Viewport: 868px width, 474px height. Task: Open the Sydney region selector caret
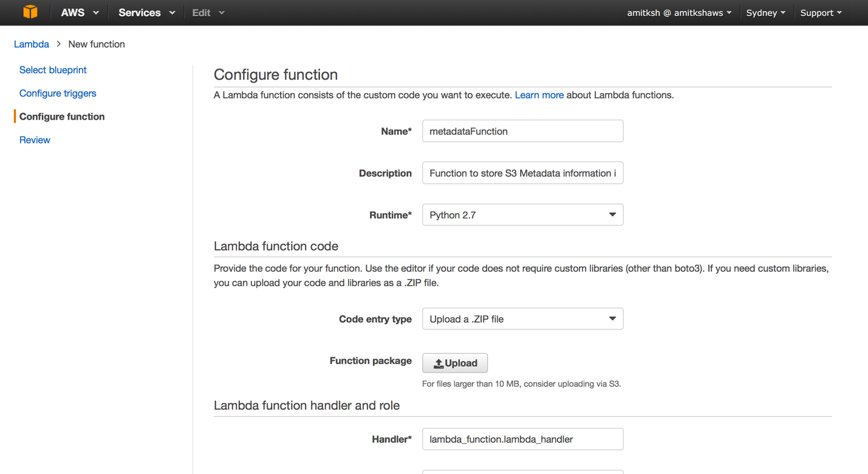[x=784, y=12]
